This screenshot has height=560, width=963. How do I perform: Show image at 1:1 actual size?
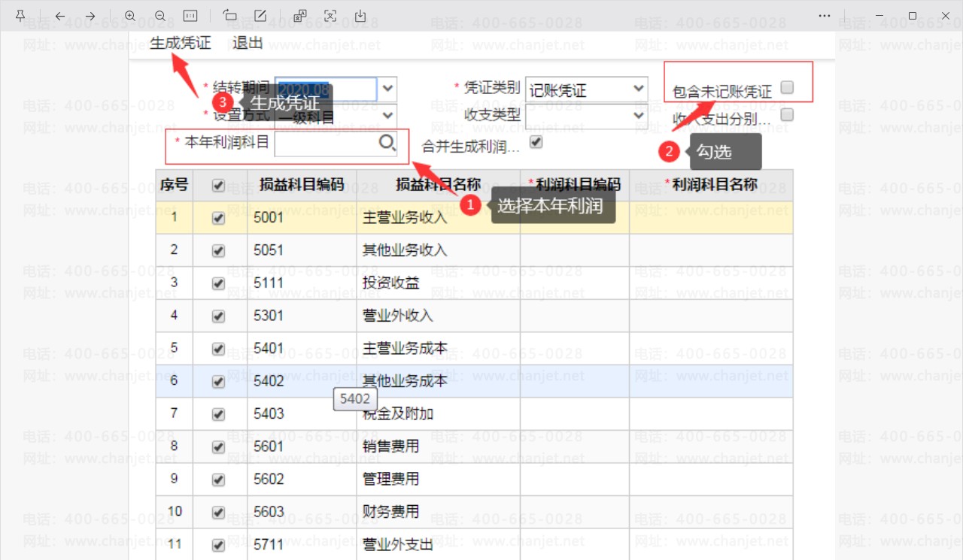point(190,16)
